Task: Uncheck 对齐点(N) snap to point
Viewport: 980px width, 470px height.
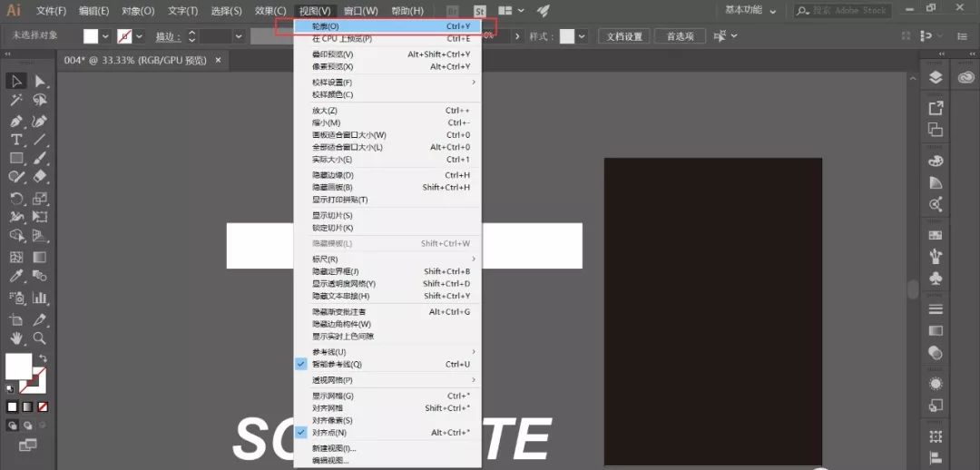Action: coord(329,433)
